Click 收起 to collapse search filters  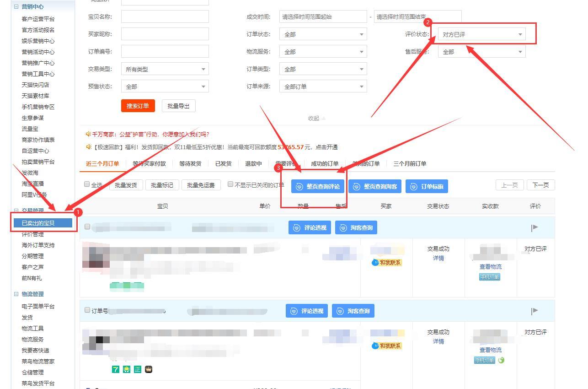[x=317, y=118]
